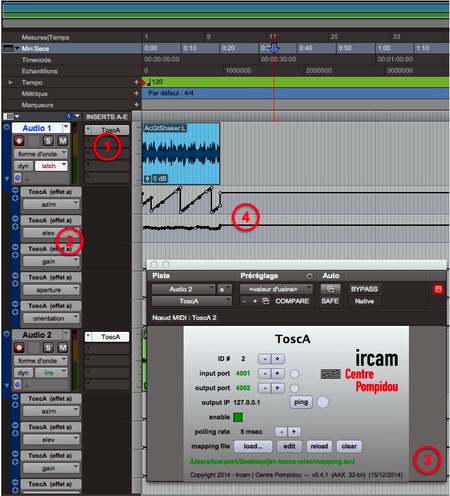The height and width of the screenshot is (496, 450).
Task: Collapse Audio 2 automation lanes triangle
Action: pos(7,385)
